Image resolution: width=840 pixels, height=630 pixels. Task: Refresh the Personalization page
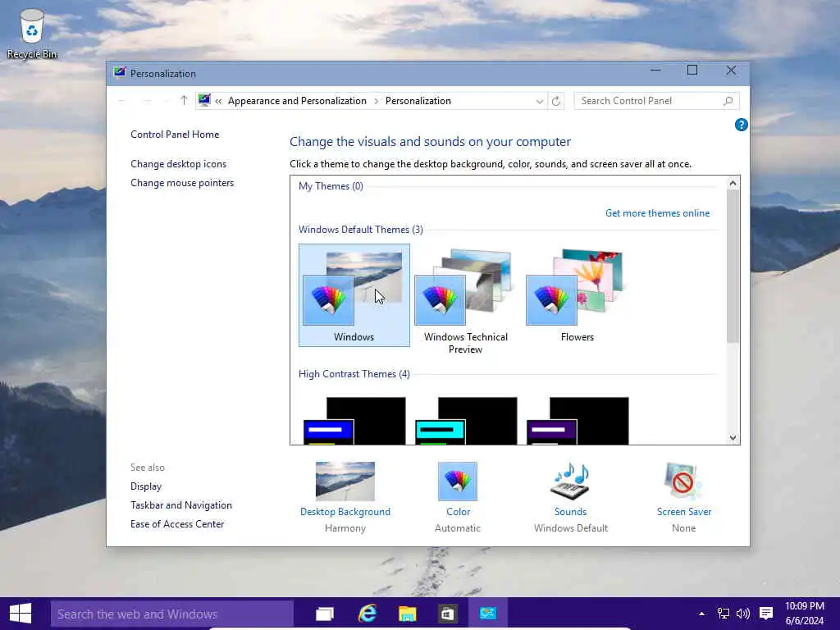[x=556, y=101]
